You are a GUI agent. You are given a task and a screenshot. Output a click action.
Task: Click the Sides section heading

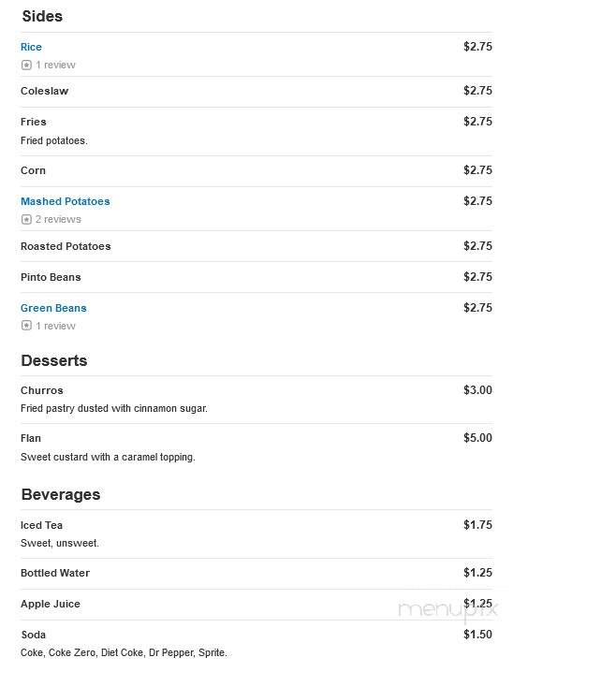point(42,16)
